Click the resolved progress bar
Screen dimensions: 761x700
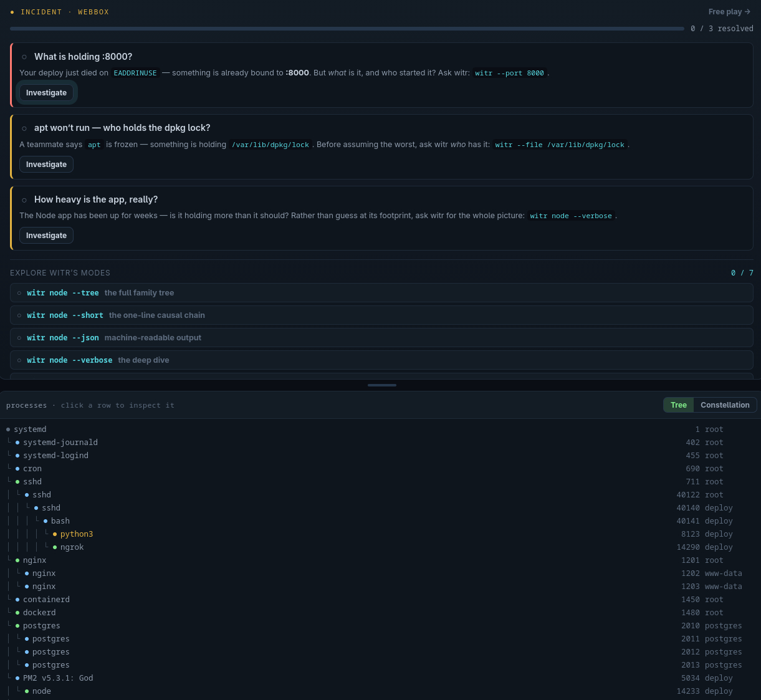[x=347, y=29]
